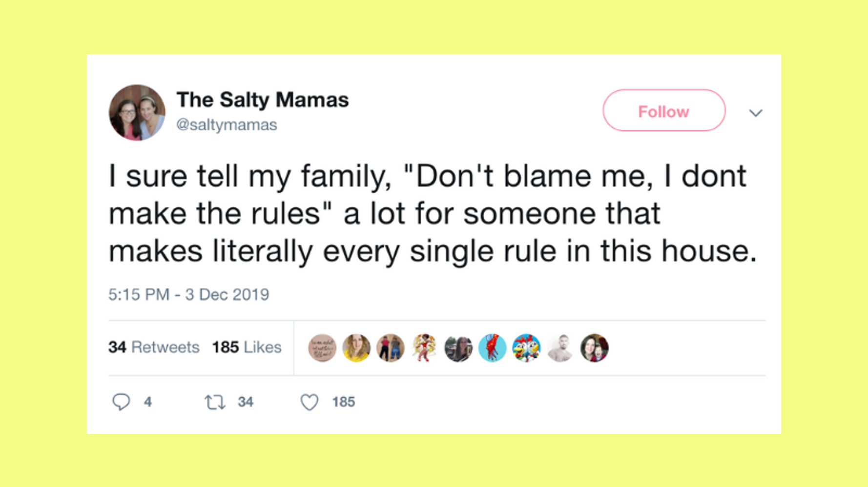Open liker avatar of dancing cartoon woman
The width and height of the screenshot is (868, 487).
[x=424, y=348]
